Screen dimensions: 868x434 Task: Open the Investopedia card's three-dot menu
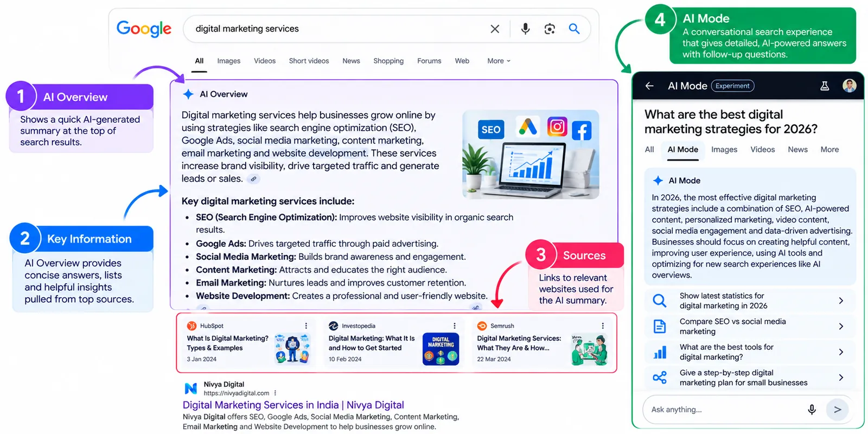pos(455,325)
